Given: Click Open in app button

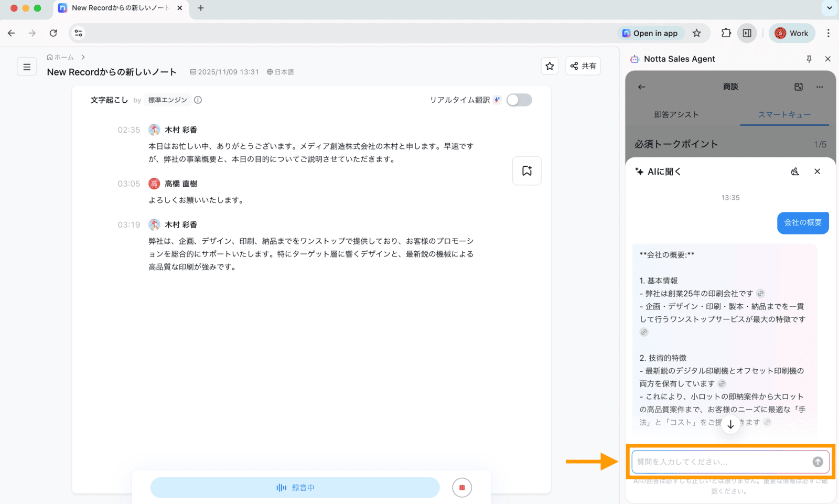Looking at the screenshot, I should 650,33.
